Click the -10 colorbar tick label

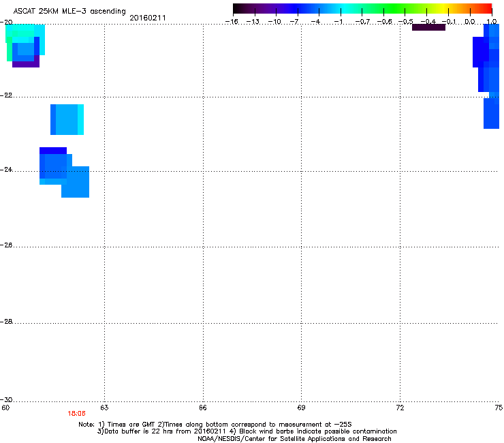click(x=274, y=22)
